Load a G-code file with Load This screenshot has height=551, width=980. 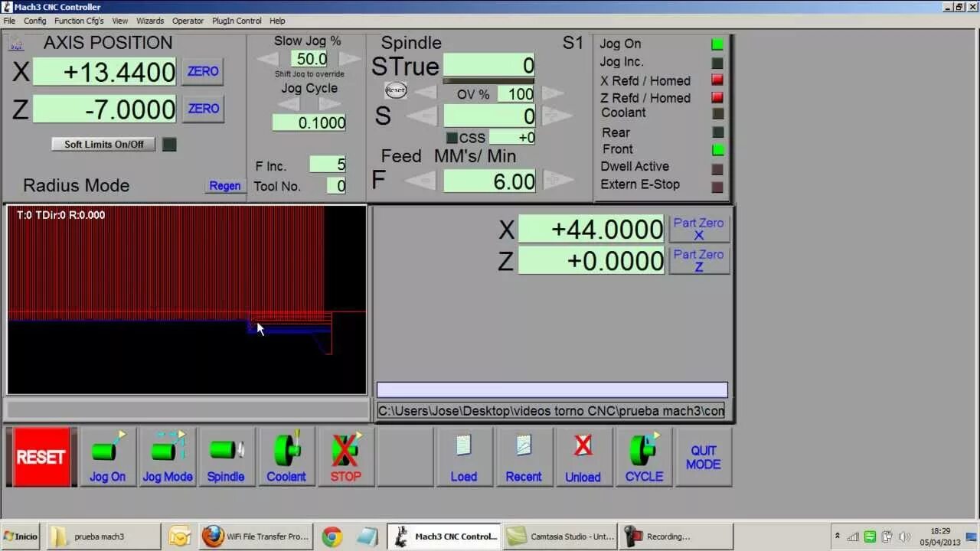pyautogui.click(x=464, y=457)
